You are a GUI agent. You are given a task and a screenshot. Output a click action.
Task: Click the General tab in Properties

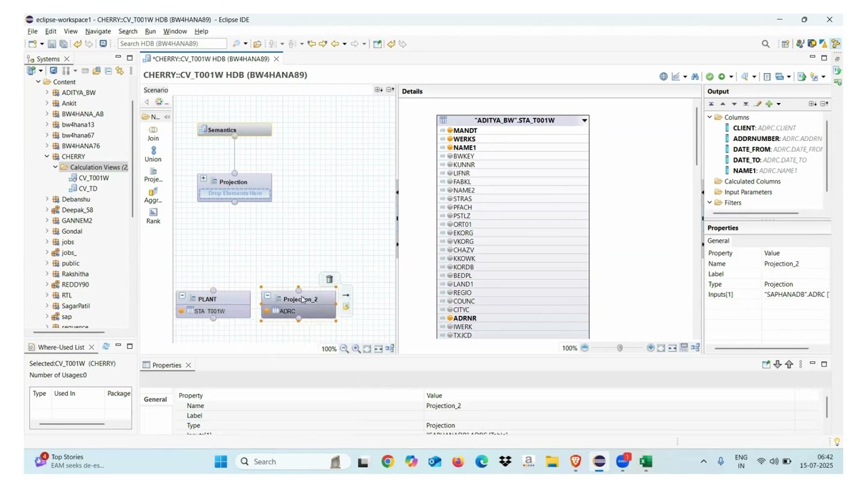pos(155,399)
